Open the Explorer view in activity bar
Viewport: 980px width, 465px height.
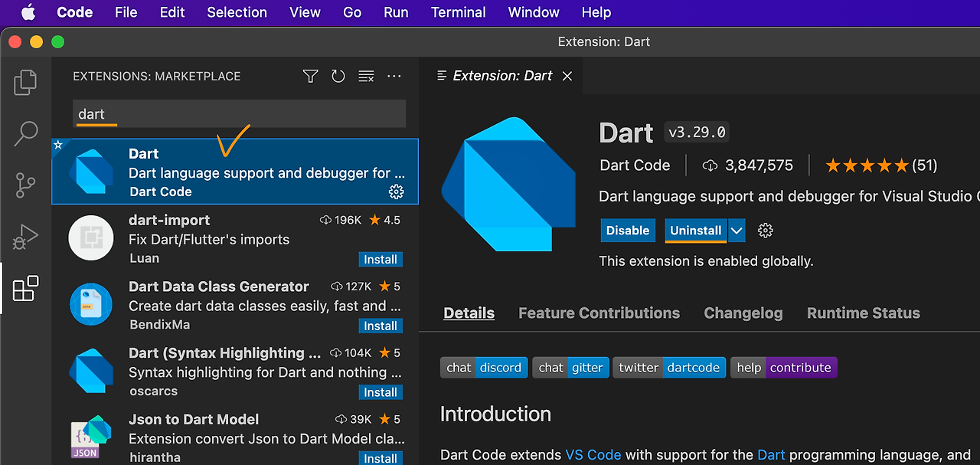pyautogui.click(x=25, y=82)
